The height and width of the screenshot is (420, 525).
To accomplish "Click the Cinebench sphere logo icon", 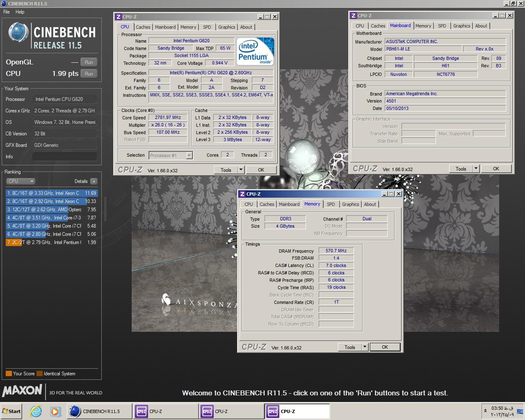I will [18, 33].
